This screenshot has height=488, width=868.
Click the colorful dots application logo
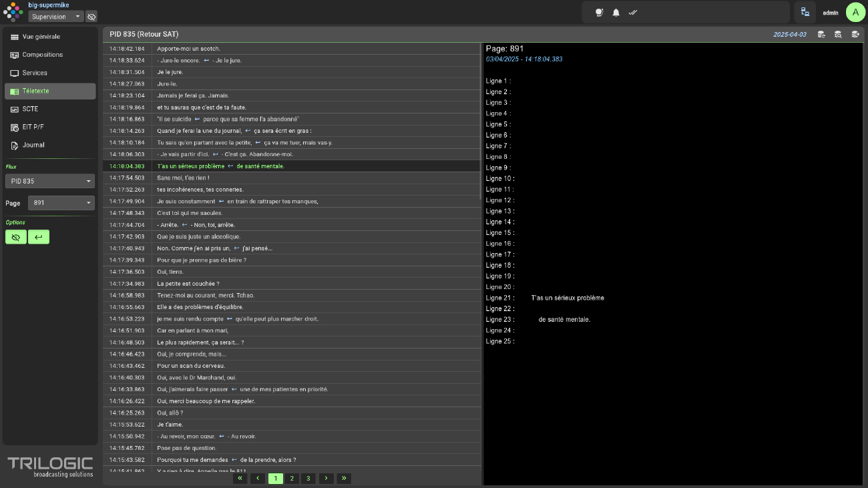point(13,12)
